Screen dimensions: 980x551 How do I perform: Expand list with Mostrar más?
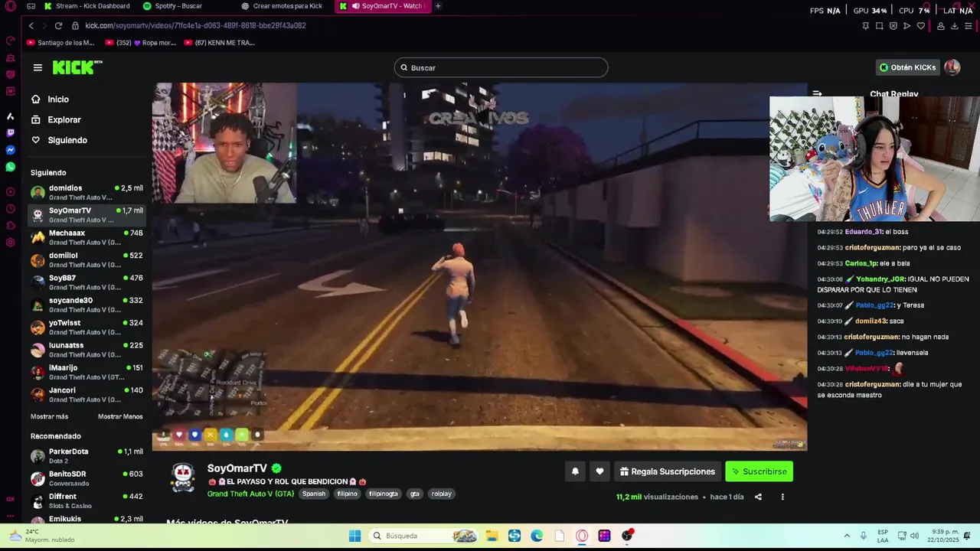tap(49, 416)
